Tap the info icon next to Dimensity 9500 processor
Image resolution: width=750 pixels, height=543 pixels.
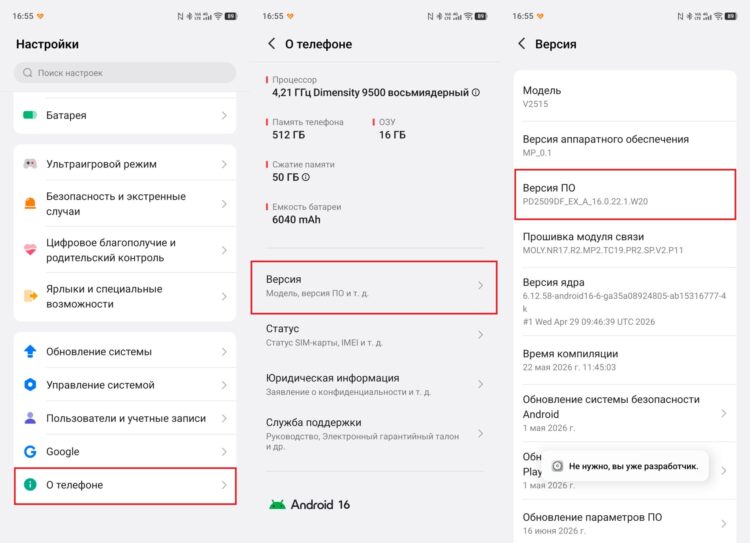click(x=476, y=92)
